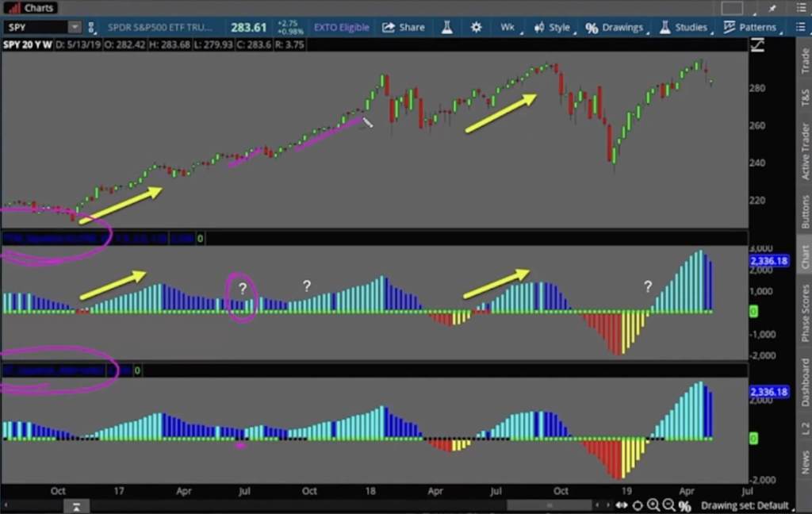Open the chart grid layout selector
Image resolution: width=812 pixels, height=514 pixels.
click(732, 8)
